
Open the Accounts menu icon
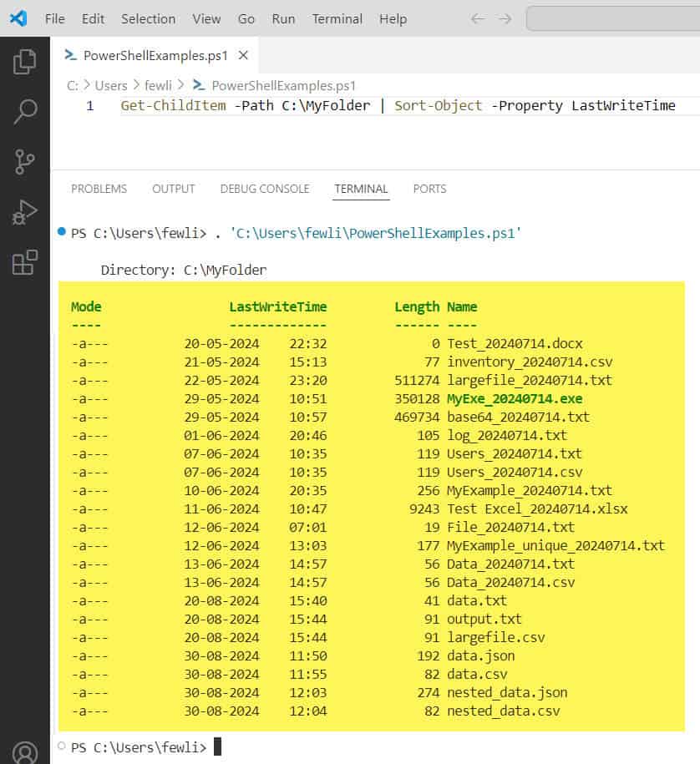pos(24,753)
